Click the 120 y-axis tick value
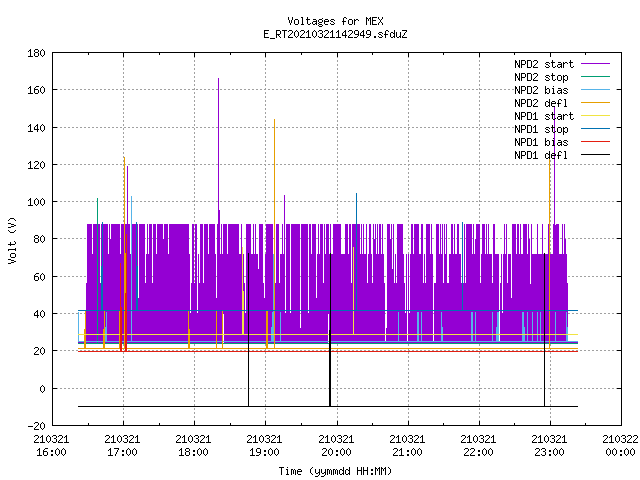Image resolution: width=640 pixels, height=480 pixels. coord(36,165)
